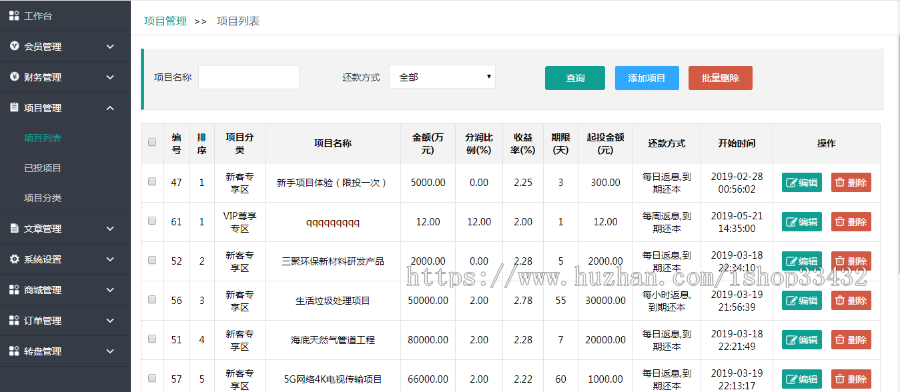Click the 项目列表 breadcrumb text
The width and height of the screenshot is (900, 392).
point(238,21)
